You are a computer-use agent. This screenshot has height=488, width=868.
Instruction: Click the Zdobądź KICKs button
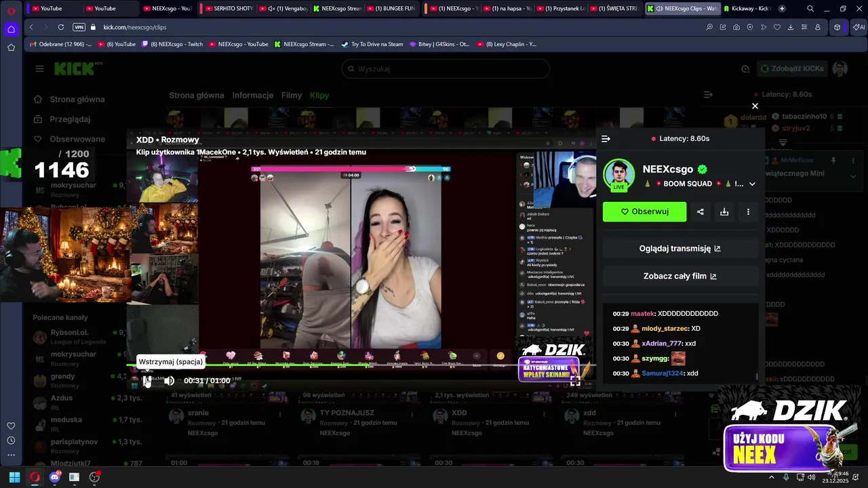[791, 68]
